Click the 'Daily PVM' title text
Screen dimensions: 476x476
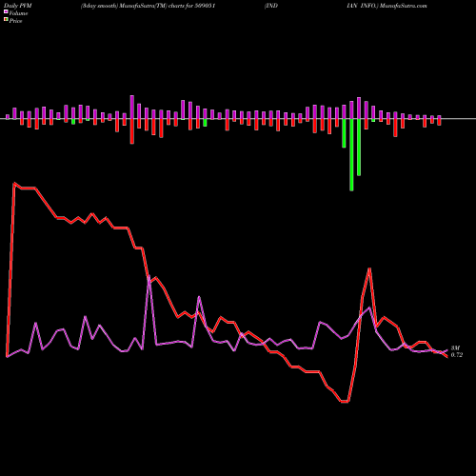18,6
